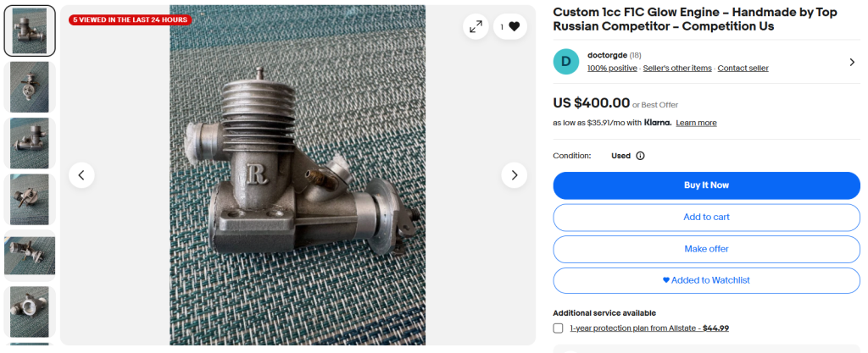Go to the previous image
868x353 pixels.
click(81, 175)
